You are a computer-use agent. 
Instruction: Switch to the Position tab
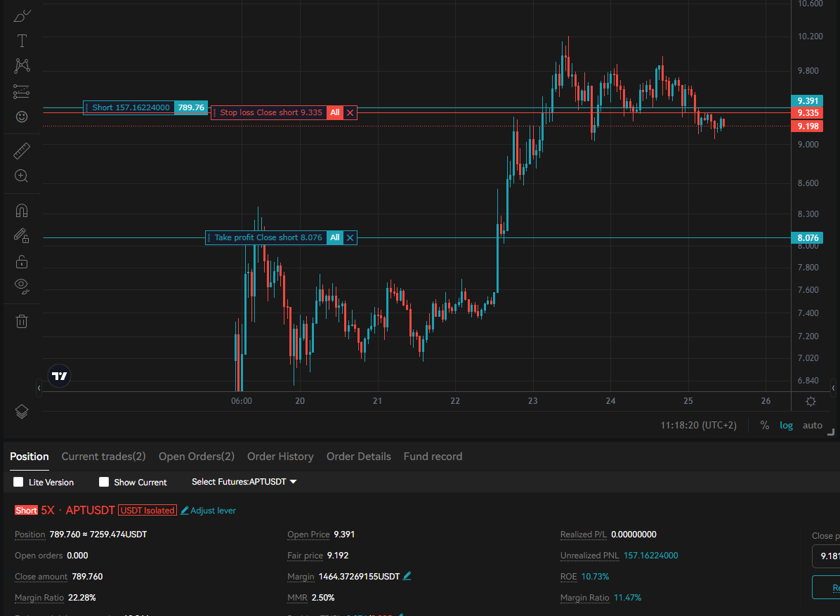point(29,457)
